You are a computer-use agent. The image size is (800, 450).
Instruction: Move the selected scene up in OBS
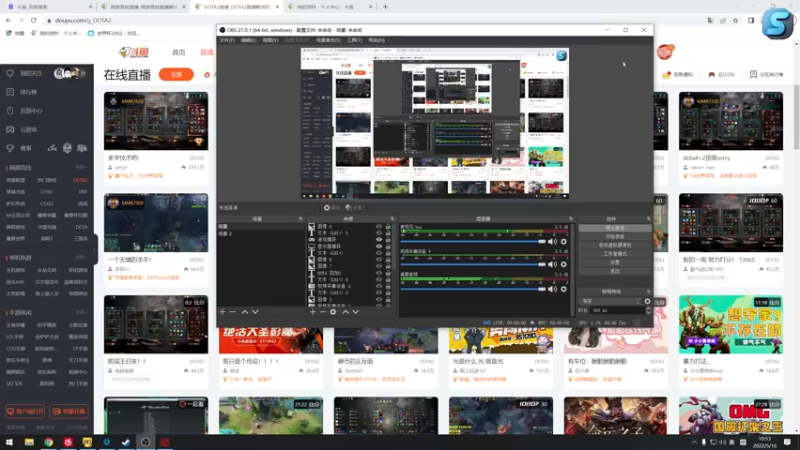(245, 312)
